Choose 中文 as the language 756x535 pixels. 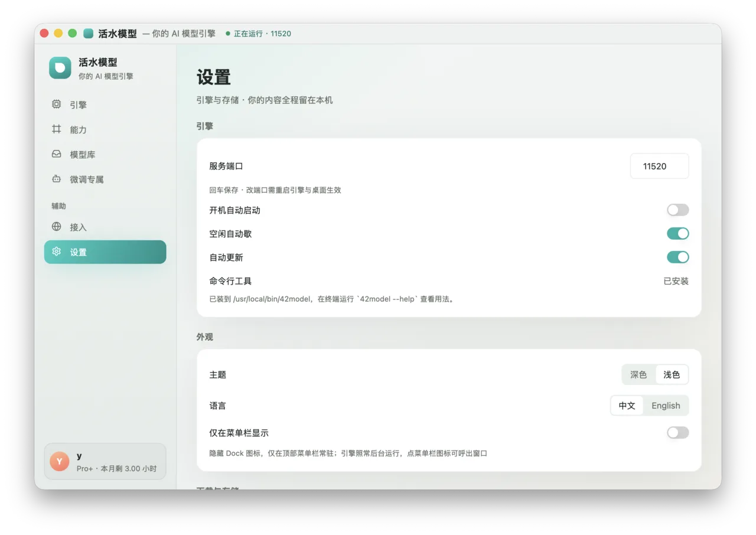pyautogui.click(x=627, y=406)
